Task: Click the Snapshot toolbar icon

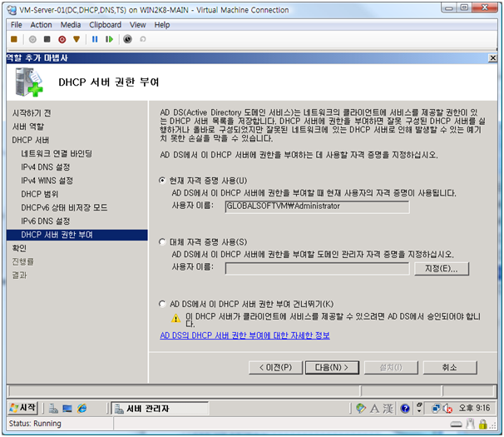Action: (127, 39)
